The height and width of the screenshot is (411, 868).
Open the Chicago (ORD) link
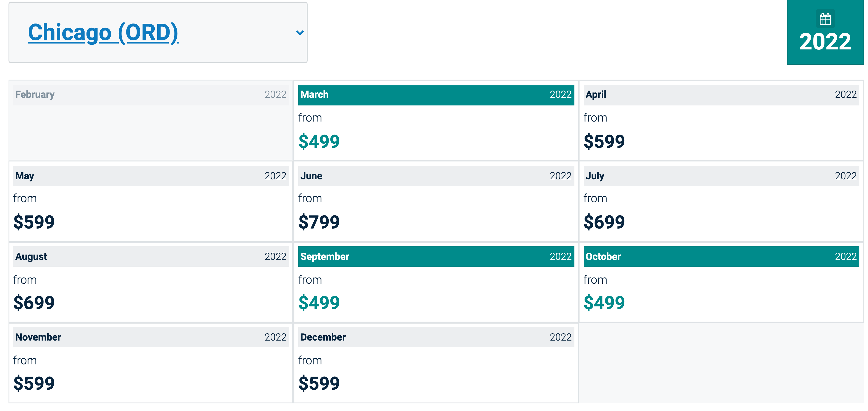[103, 33]
